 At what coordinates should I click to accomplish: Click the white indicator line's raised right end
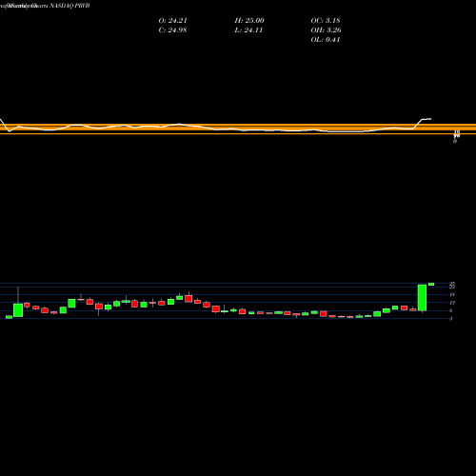(x=426, y=119)
